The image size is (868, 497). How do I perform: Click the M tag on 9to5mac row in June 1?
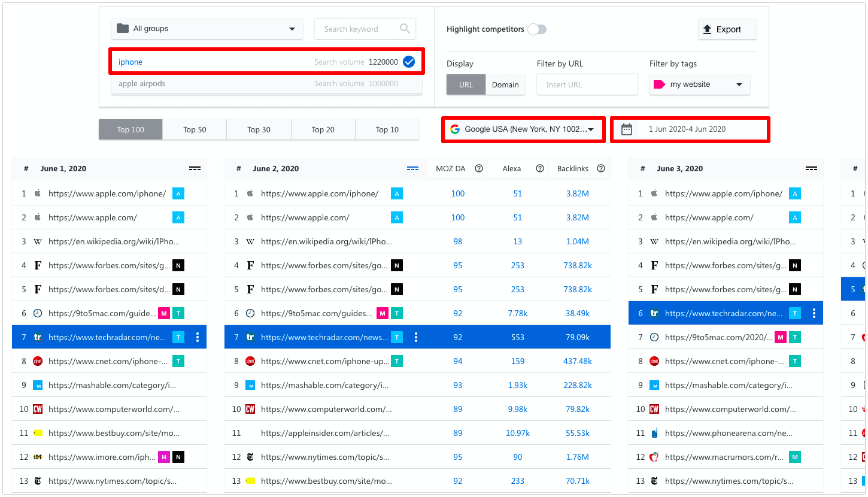point(164,313)
